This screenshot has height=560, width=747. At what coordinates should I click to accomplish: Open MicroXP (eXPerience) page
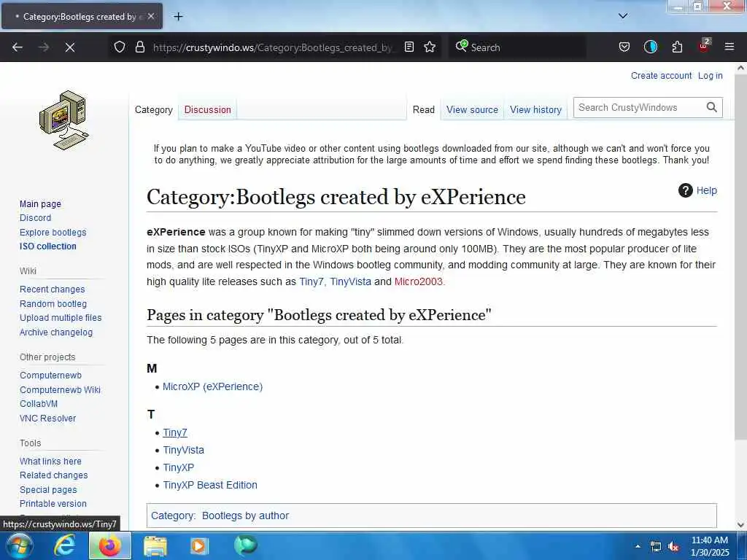tap(212, 386)
